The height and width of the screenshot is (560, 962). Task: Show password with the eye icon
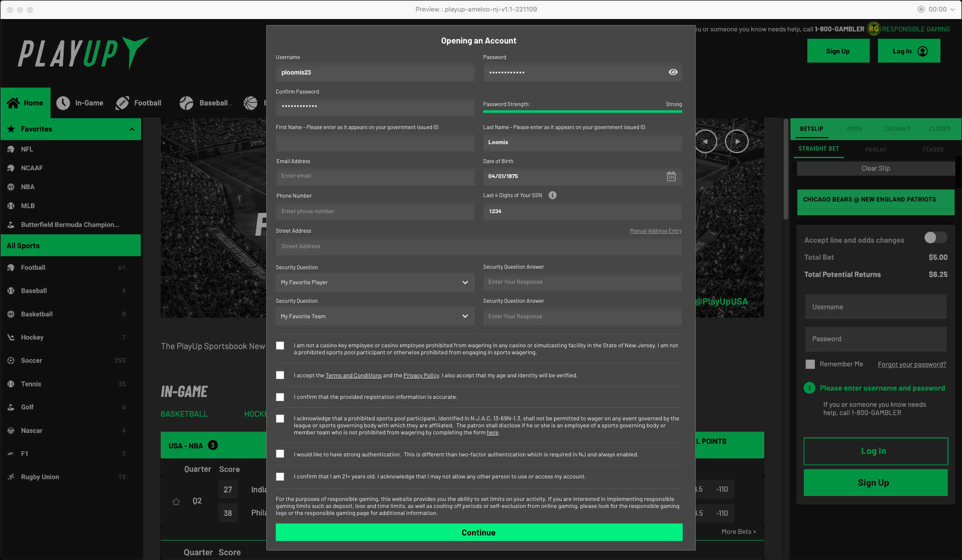tap(673, 72)
